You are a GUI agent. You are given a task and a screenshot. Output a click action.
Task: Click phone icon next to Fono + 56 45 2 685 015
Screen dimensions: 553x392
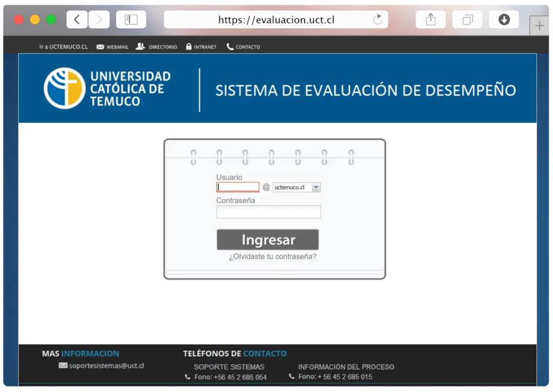click(x=292, y=376)
